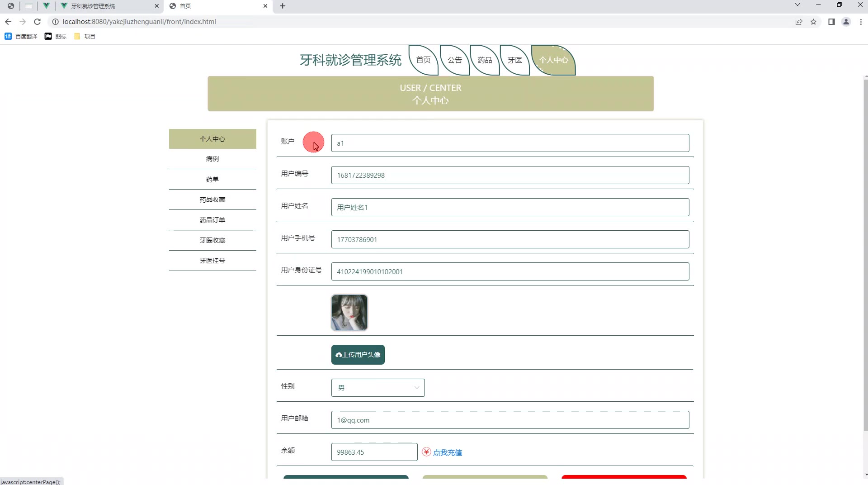This screenshot has width=868, height=485.
Task: Click the pinned green V tab
Action: pyautogui.click(x=46, y=6)
